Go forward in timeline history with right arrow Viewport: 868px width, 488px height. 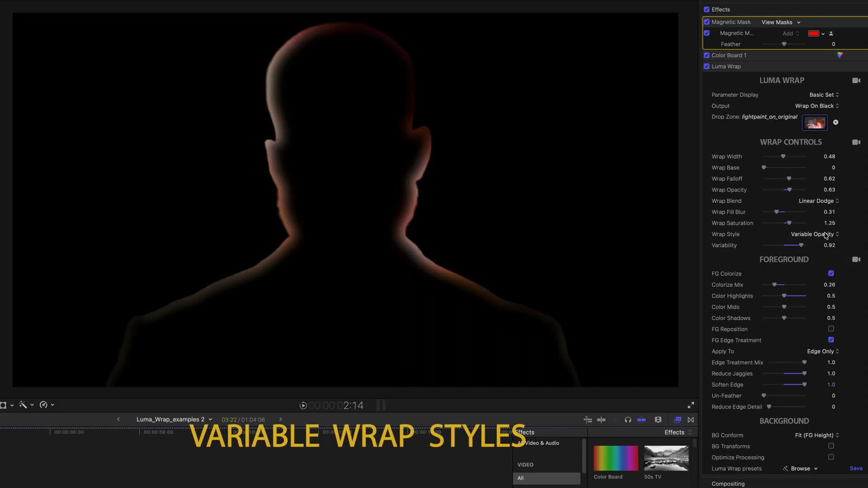[281, 419]
